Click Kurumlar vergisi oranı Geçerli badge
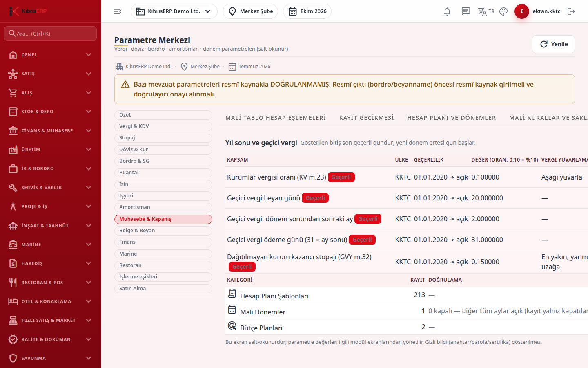 click(x=341, y=177)
